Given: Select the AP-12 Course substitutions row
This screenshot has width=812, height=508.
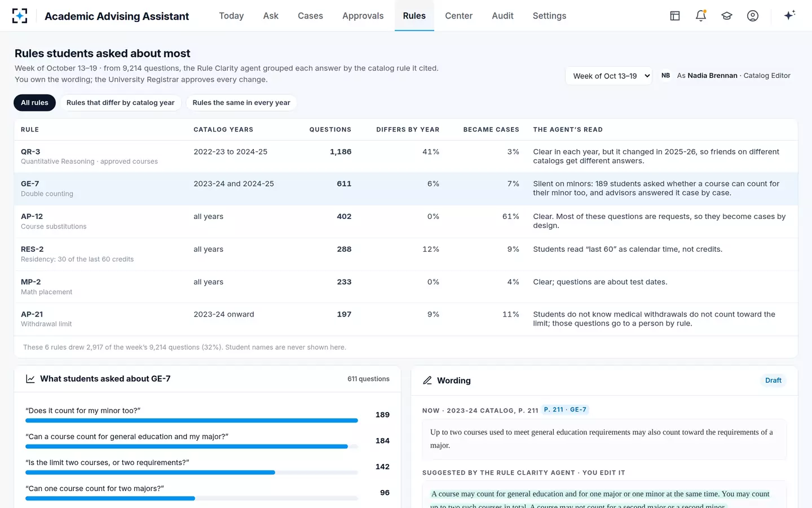Looking at the screenshot, I should (406, 221).
